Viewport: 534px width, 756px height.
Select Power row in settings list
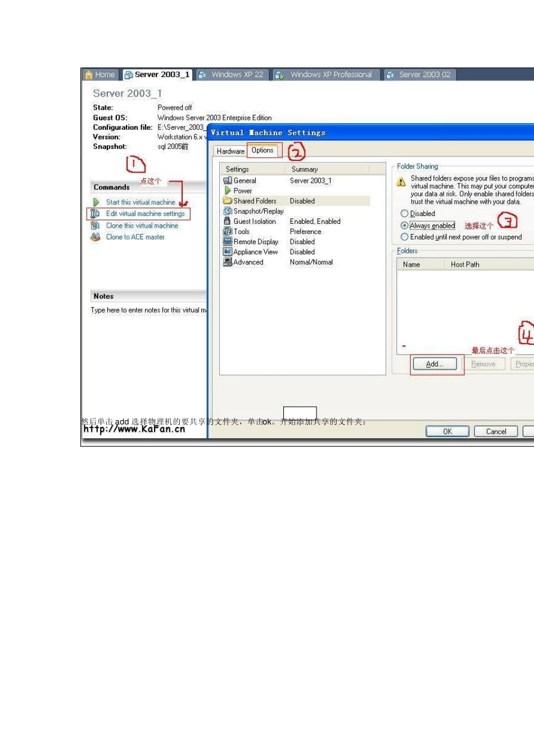tap(296, 191)
